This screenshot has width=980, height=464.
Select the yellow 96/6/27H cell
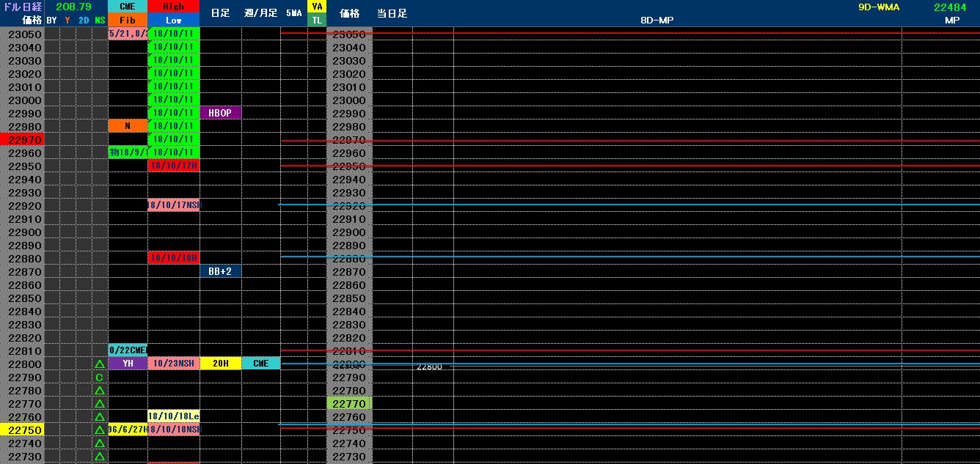click(x=128, y=430)
